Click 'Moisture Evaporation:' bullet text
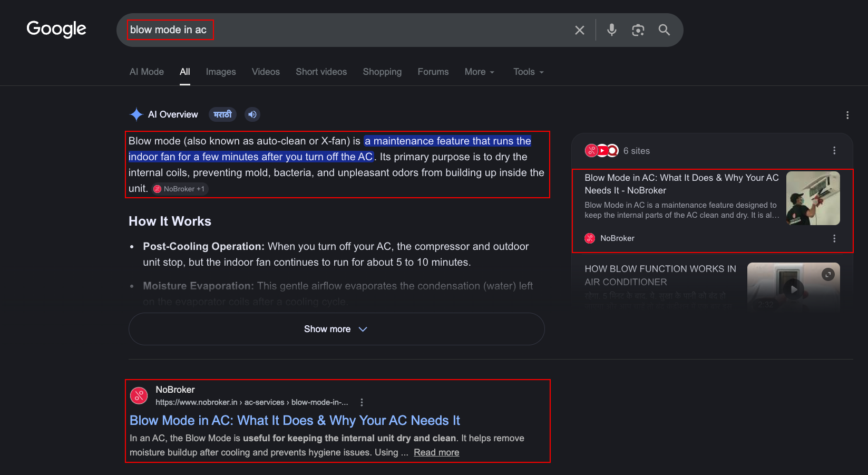The height and width of the screenshot is (475, 868). 199,286
